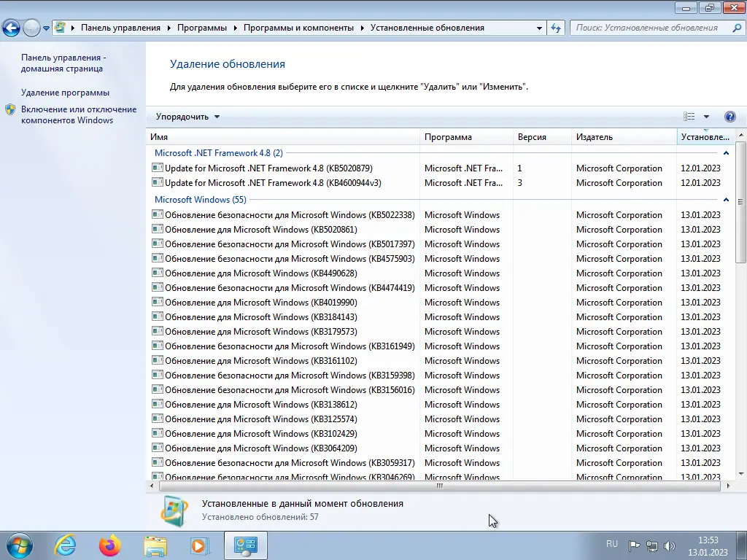The image size is (747, 560).
Task: Select update KB5020879 icon
Action: (158, 168)
